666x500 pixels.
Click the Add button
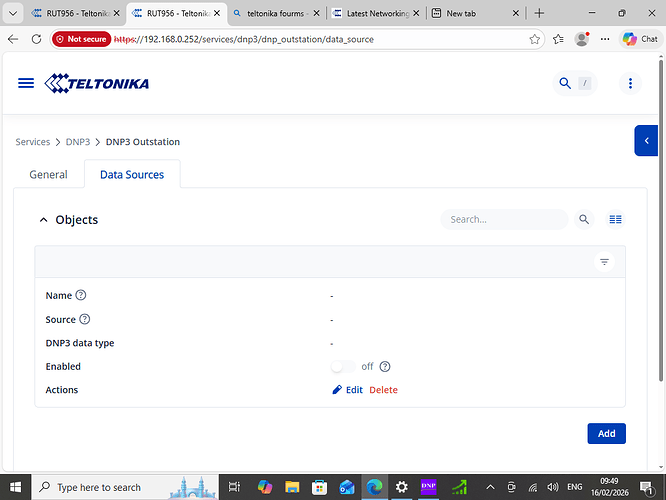[x=606, y=433]
